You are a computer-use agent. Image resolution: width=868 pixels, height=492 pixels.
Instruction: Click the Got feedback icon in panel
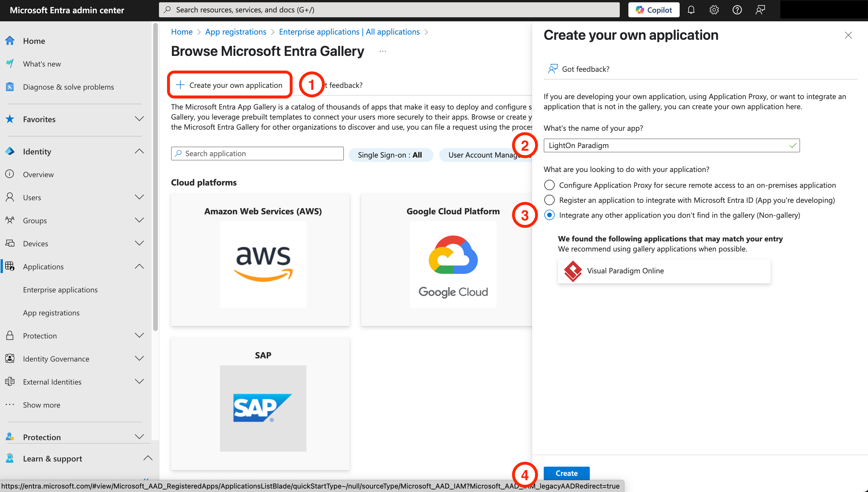pyautogui.click(x=553, y=69)
